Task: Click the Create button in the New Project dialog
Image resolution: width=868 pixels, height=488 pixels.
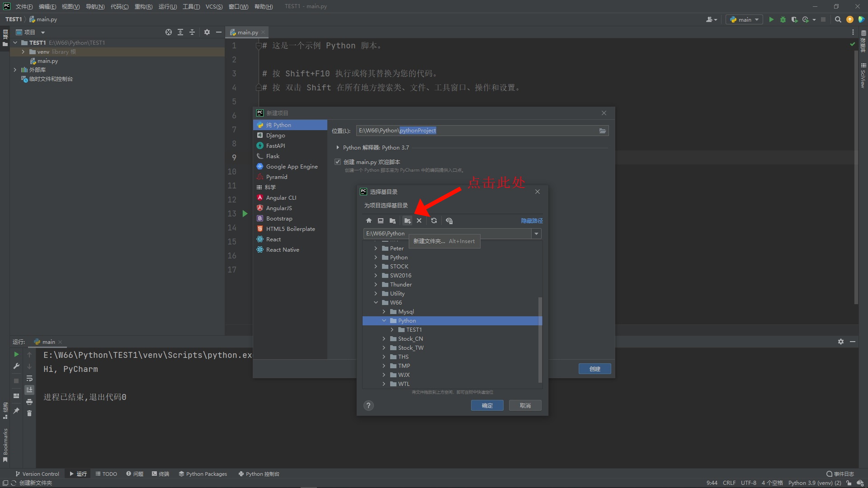Action: [594, 369]
